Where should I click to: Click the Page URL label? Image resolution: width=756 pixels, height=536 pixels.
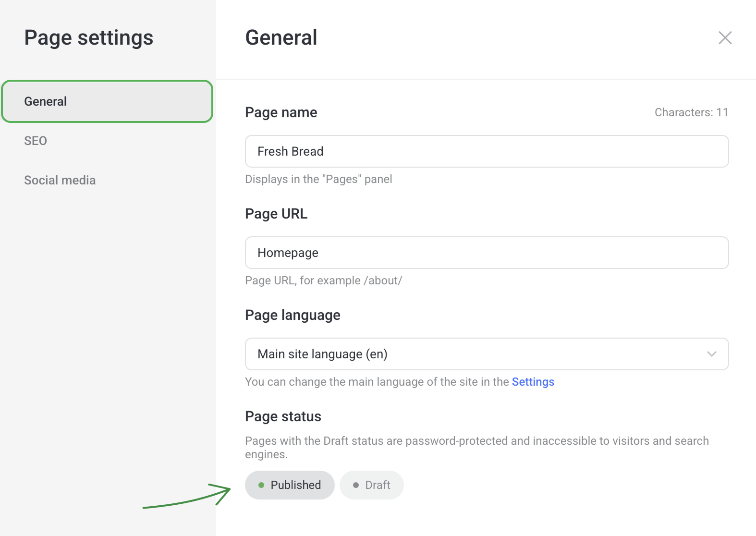276,214
